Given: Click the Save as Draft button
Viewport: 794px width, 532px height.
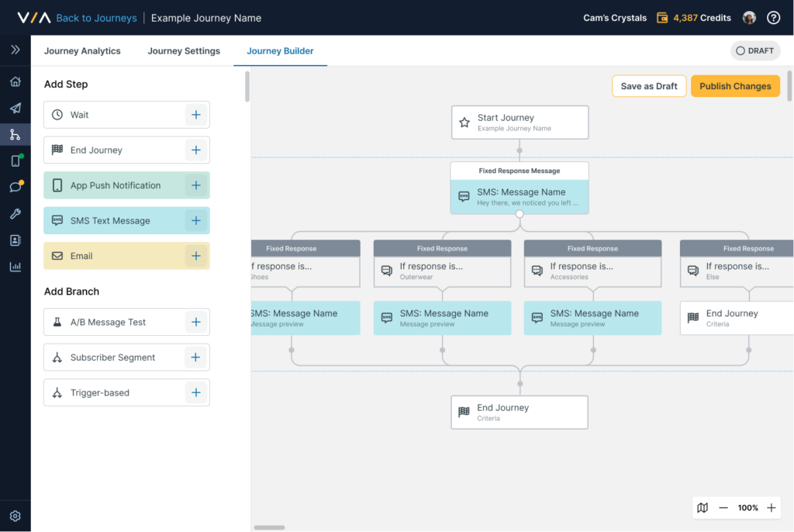Looking at the screenshot, I should pyautogui.click(x=648, y=86).
